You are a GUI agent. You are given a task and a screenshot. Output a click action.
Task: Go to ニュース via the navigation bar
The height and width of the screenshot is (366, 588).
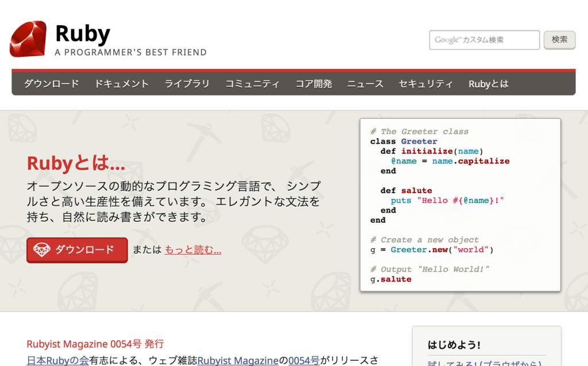[365, 83]
